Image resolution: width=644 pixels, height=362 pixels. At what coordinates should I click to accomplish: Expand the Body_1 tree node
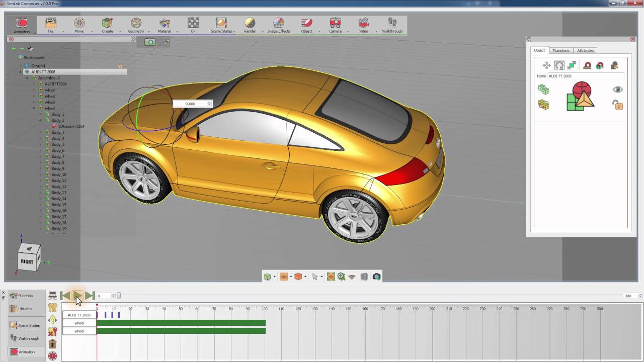[x=41, y=114]
